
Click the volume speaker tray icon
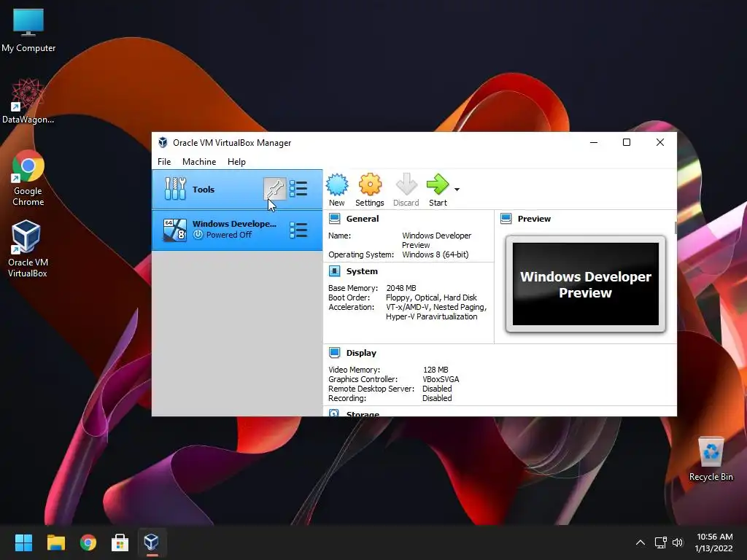click(678, 542)
